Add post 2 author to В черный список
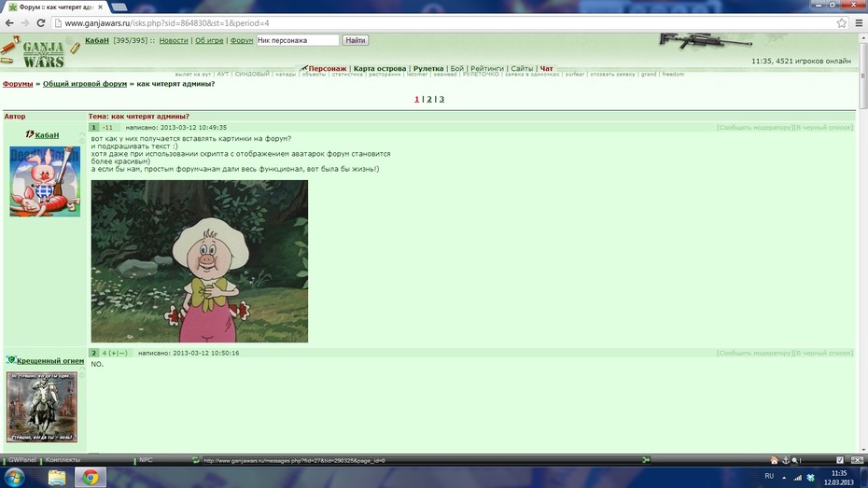Screen dimensions: 868x488 tap(824, 353)
